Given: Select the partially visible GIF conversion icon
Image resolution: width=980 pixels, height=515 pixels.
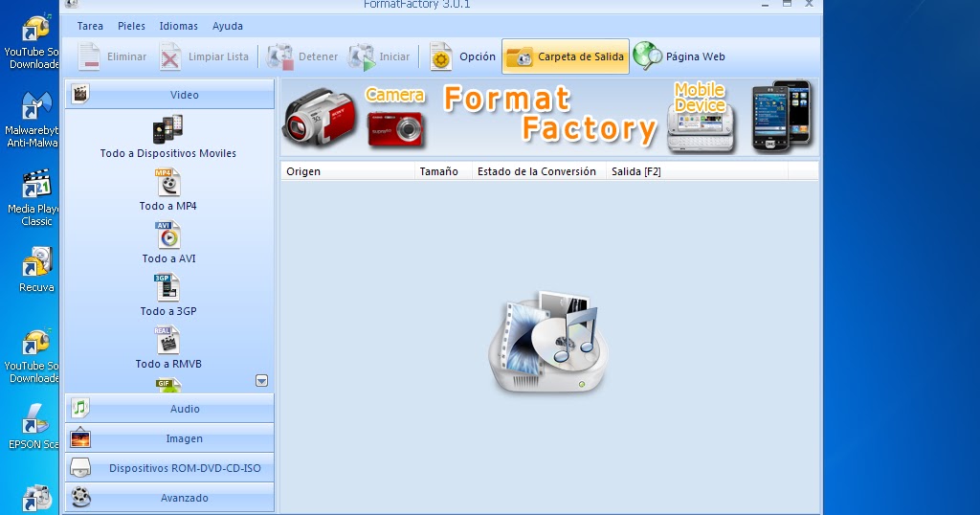Looking at the screenshot, I should pyautogui.click(x=167, y=386).
